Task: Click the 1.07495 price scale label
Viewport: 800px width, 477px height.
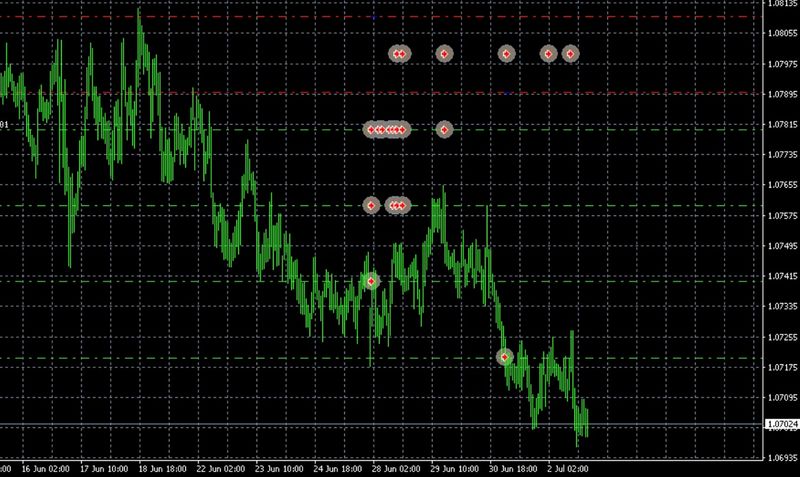Action: point(781,246)
